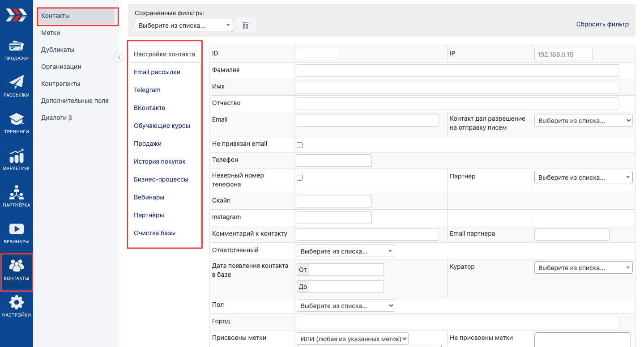Select Диалоги β in the submenu
644x347 pixels.
pyautogui.click(x=56, y=118)
